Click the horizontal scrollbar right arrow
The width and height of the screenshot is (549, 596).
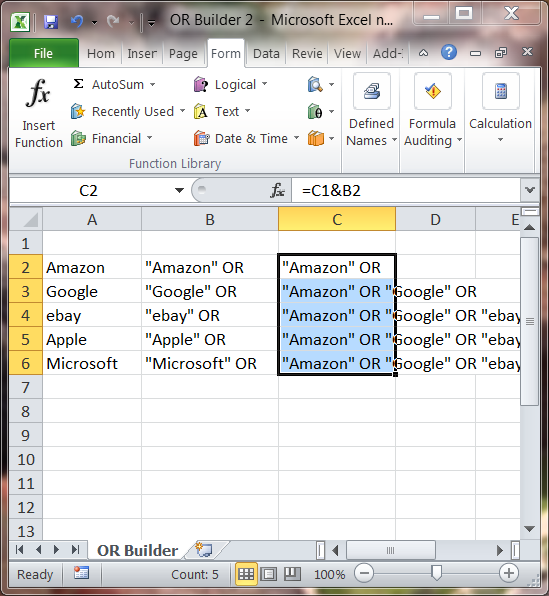pyautogui.click(x=500, y=550)
